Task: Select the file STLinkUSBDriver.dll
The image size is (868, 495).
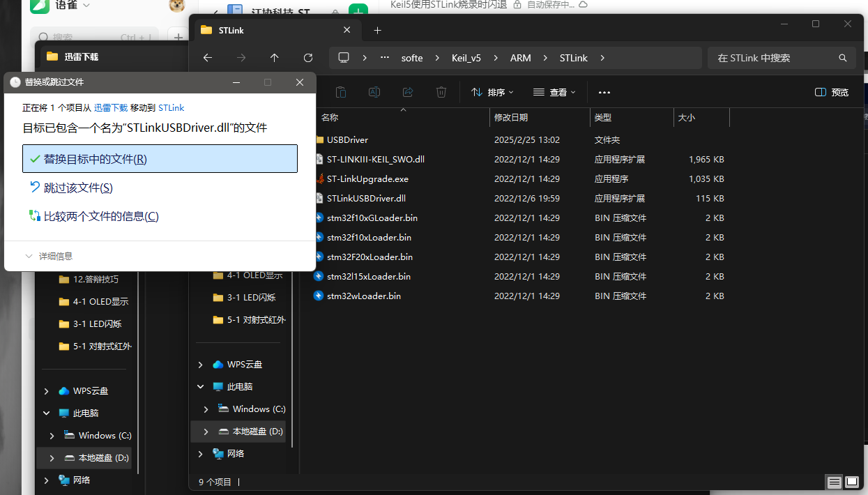Action: (366, 199)
